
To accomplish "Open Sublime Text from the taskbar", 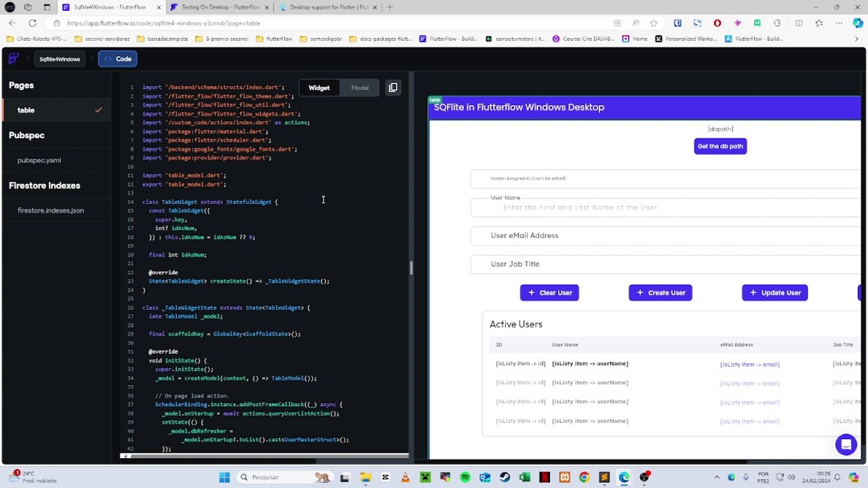I will point(604,477).
